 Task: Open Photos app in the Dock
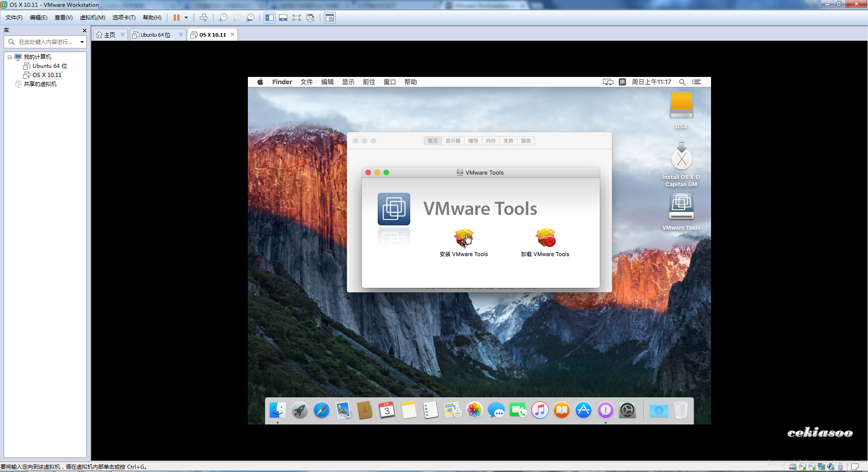point(474,410)
